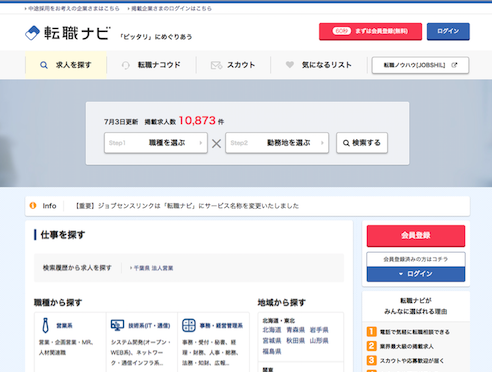Click まずは会員登録(無料) red button
This screenshot has height=372, width=492.
(370, 31)
